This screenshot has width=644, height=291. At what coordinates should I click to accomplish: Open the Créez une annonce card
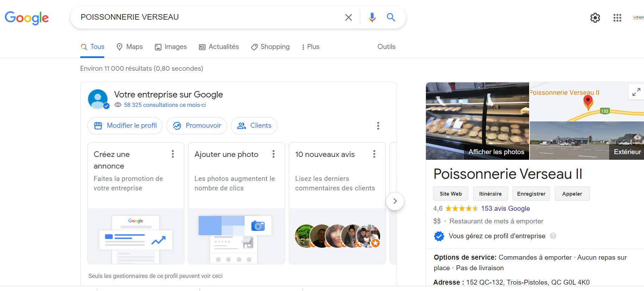pos(136,203)
